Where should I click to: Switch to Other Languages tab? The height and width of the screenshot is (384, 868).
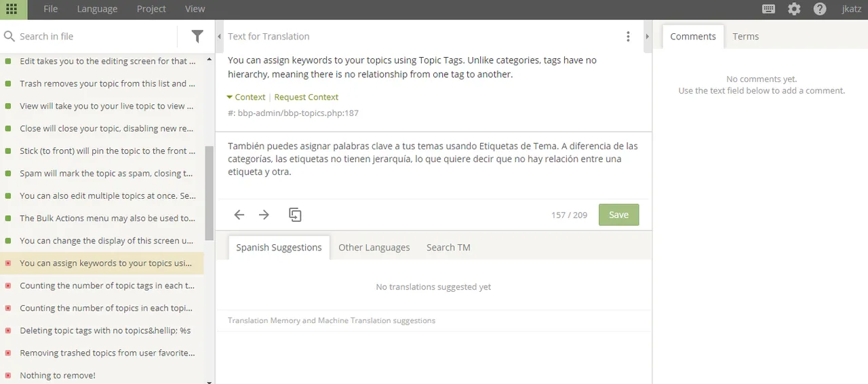(x=374, y=248)
